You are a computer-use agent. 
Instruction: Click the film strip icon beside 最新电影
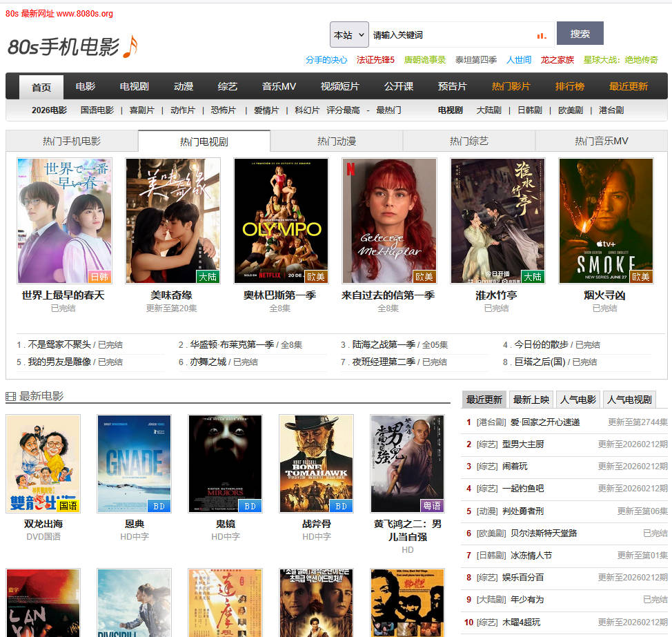coord(10,397)
